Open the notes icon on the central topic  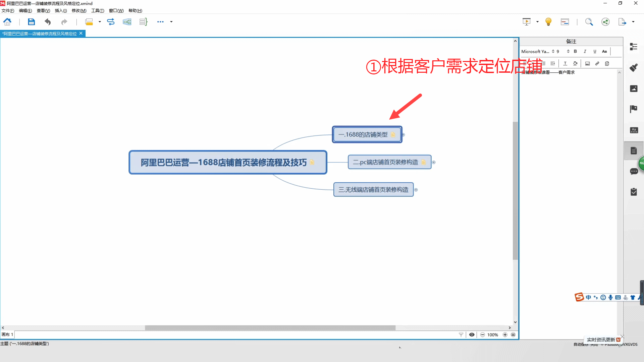click(x=312, y=162)
